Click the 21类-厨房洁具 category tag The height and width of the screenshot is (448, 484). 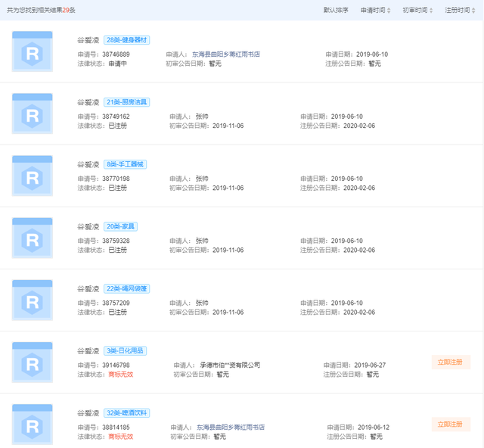tap(126, 101)
